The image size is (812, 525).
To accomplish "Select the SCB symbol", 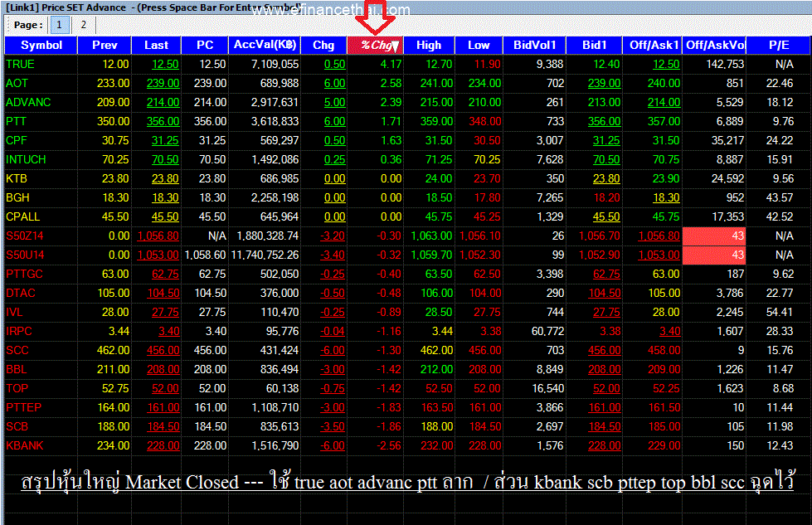I will [x=17, y=427].
